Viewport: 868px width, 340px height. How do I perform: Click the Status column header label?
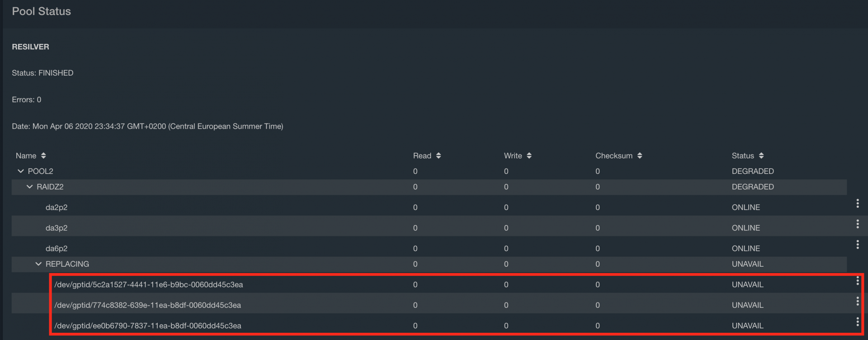(x=743, y=156)
